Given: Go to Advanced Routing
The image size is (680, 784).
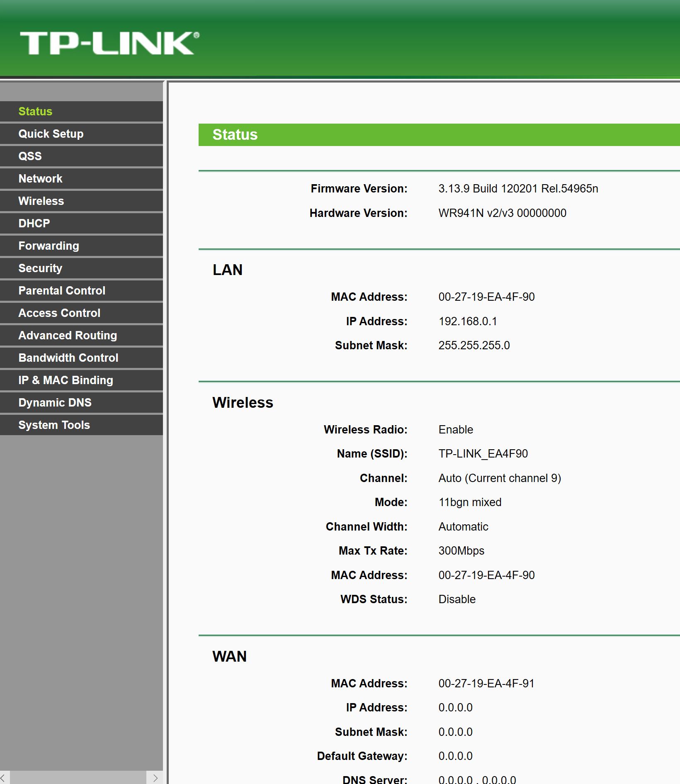Looking at the screenshot, I should 81,335.
